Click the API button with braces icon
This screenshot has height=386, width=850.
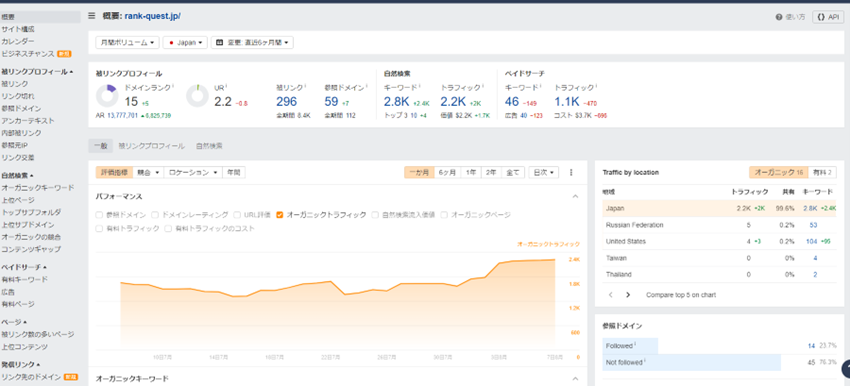827,17
